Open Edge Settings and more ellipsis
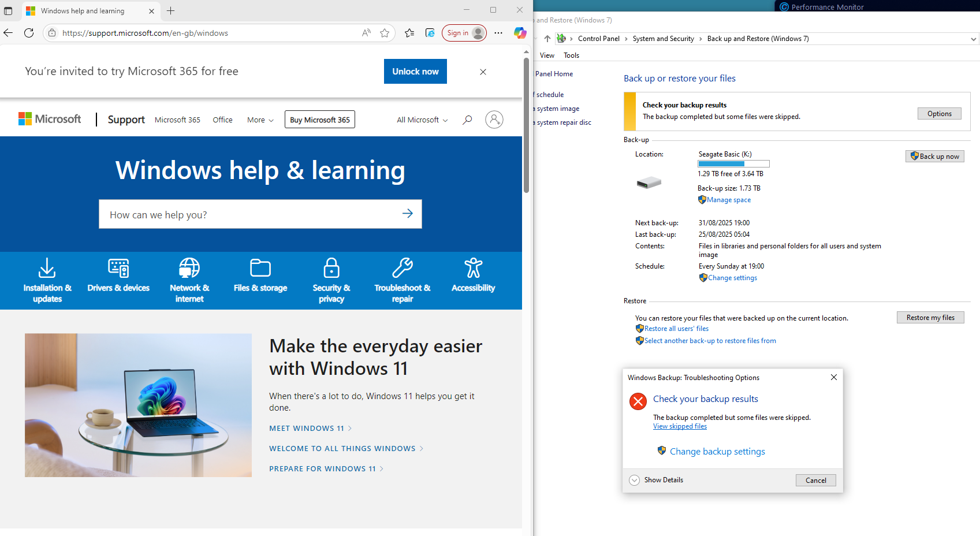The width and height of the screenshot is (980, 536). (498, 33)
